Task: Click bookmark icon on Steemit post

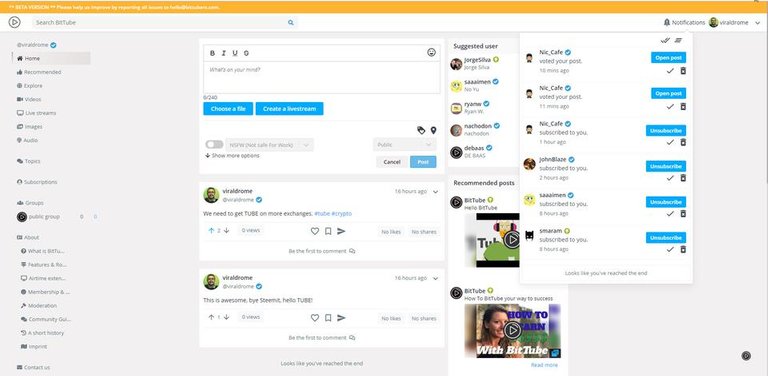Action: [328, 318]
